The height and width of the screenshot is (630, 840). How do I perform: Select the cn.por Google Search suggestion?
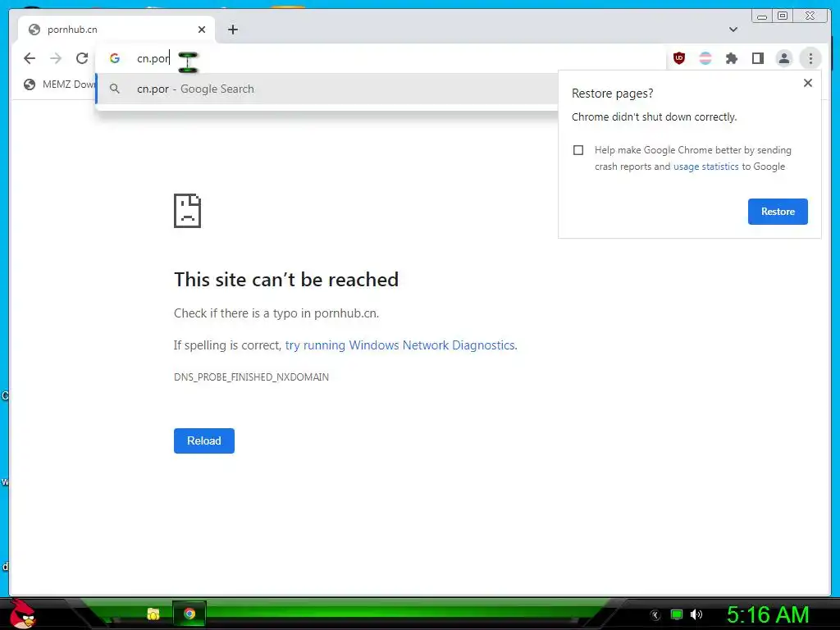[x=326, y=89]
